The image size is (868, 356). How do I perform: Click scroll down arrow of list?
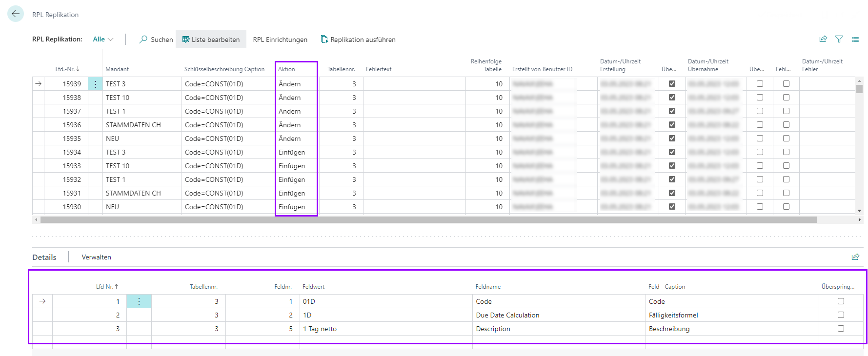pos(859,211)
